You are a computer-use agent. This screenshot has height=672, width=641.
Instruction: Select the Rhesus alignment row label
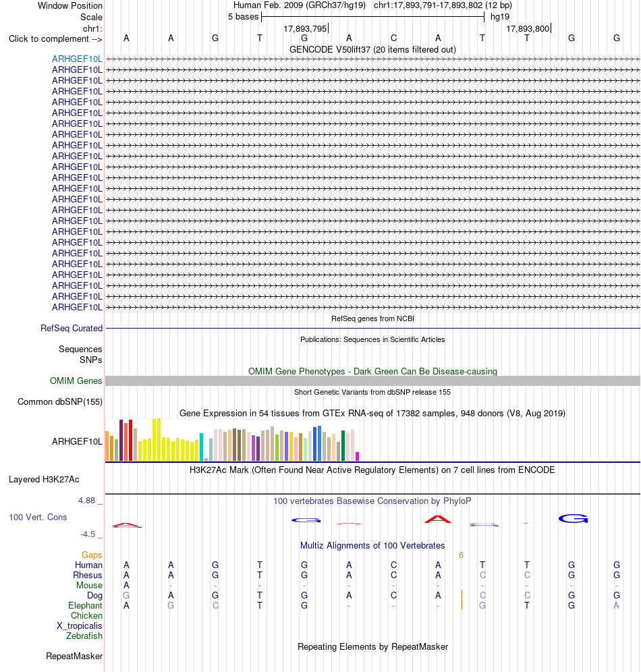[88, 575]
